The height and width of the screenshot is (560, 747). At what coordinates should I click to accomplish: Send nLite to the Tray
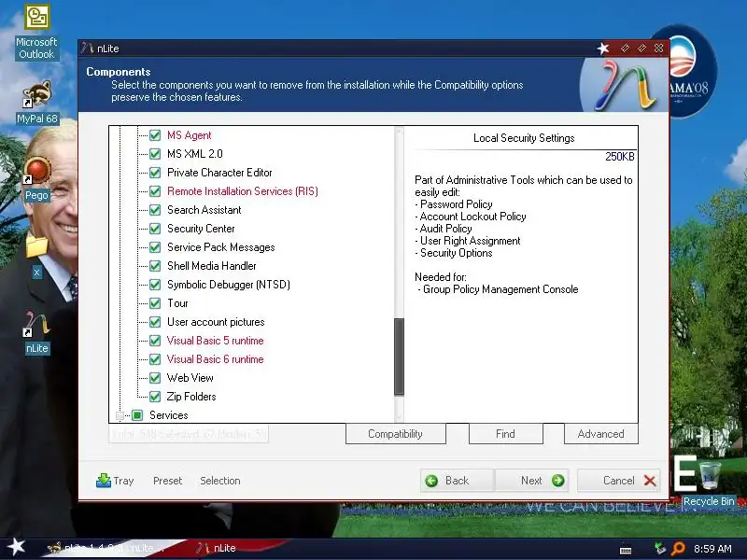pos(114,481)
